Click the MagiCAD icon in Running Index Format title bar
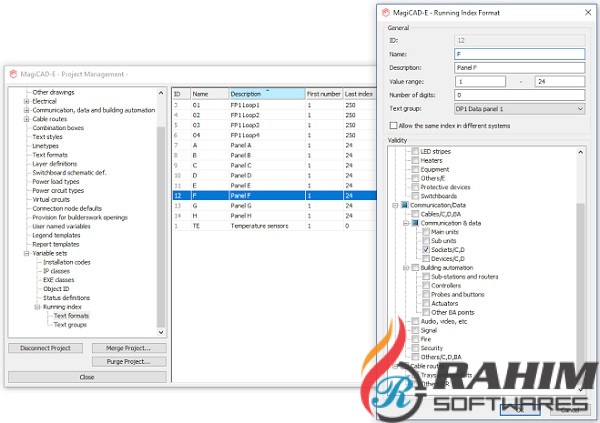 click(x=386, y=13)
